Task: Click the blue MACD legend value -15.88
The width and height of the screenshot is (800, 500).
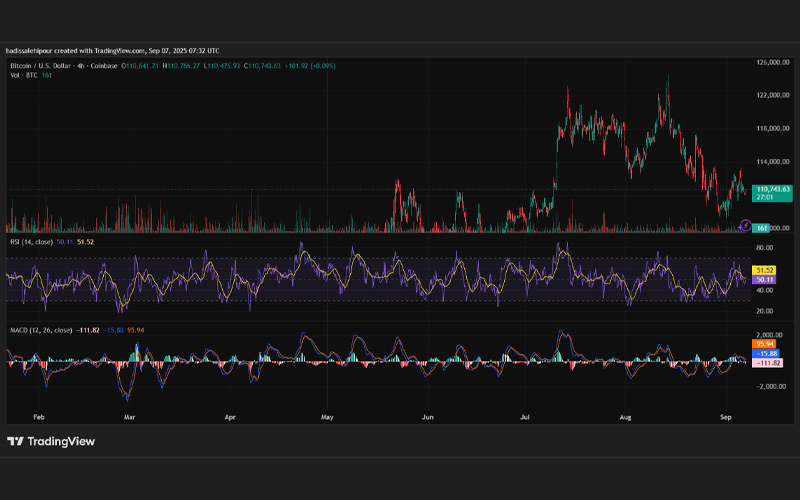Action: 113,330
